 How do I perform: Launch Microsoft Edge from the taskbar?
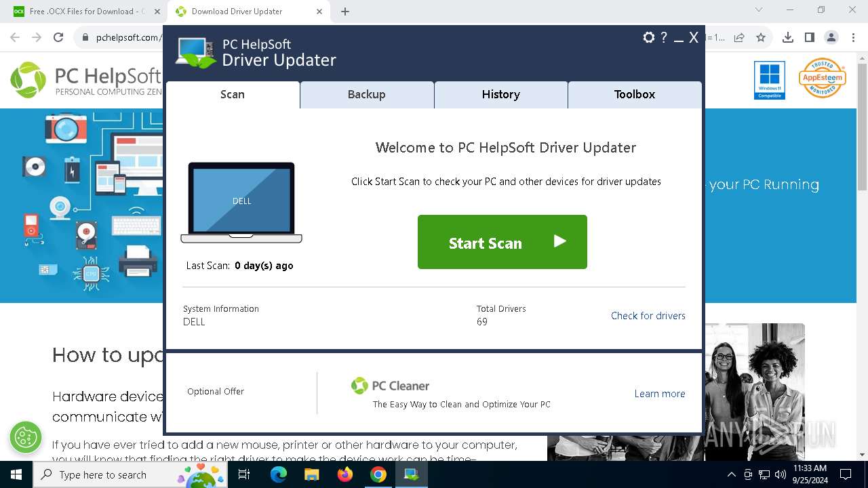tap(279, 474)
